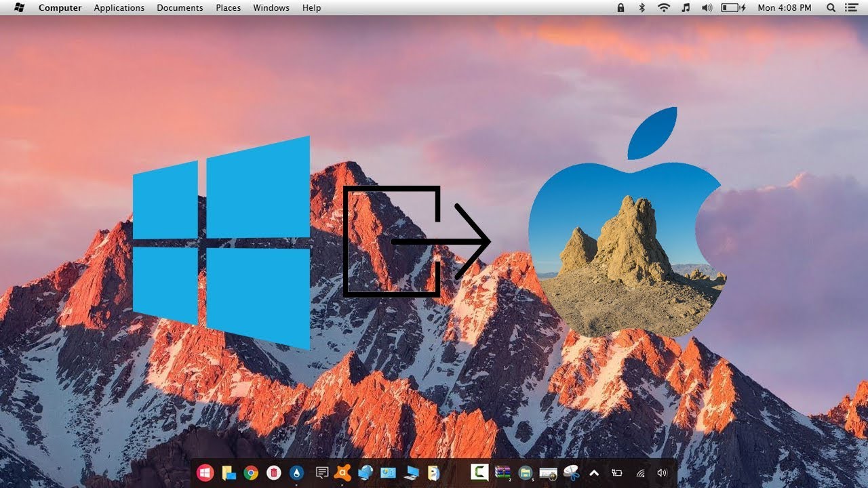Open the Windows menu in menu bar
Viewport: 868px width, 488px height.
(x=271, y=8)
